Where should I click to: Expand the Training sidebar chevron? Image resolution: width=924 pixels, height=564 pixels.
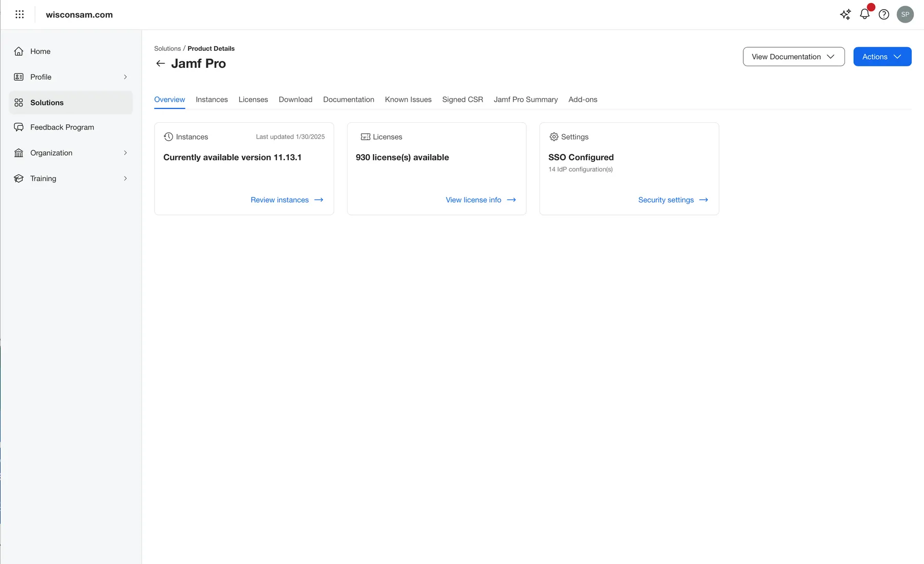tap(125, 179)
